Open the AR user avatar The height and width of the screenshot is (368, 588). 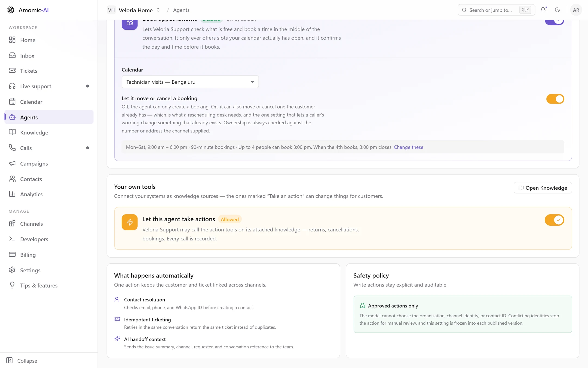576,10
